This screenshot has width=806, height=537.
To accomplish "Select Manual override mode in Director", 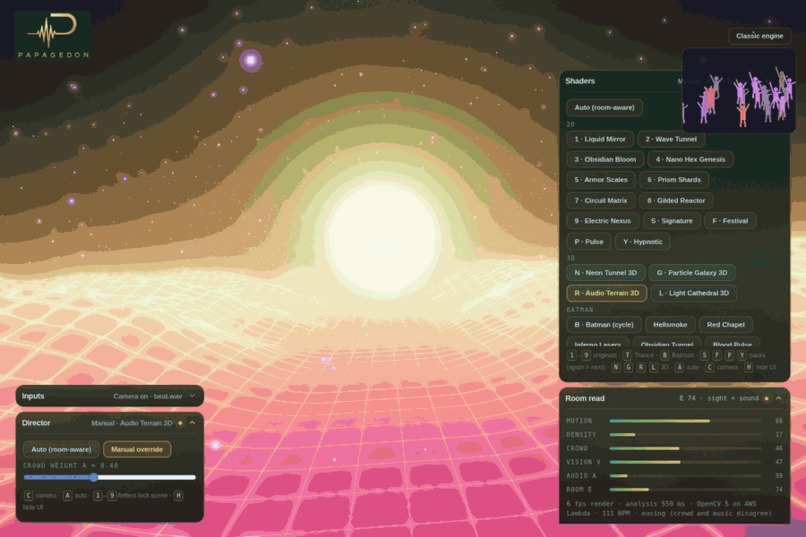I will tap(137, 449).
